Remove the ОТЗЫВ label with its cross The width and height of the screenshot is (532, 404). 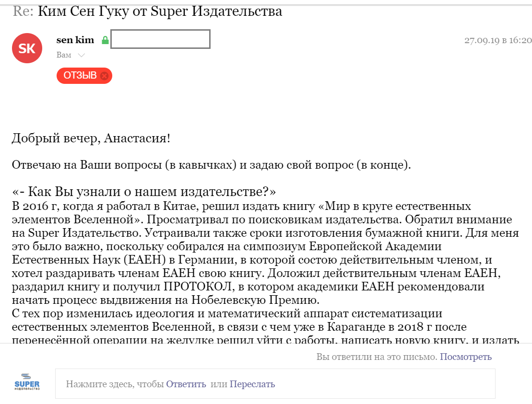pos(105,76)
